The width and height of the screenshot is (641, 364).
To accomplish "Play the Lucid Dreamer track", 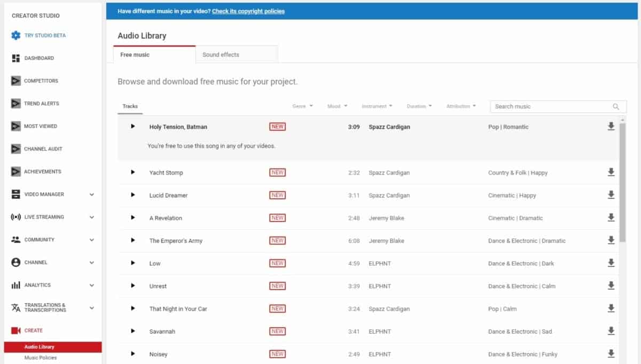I will click(x=133, y=195).
